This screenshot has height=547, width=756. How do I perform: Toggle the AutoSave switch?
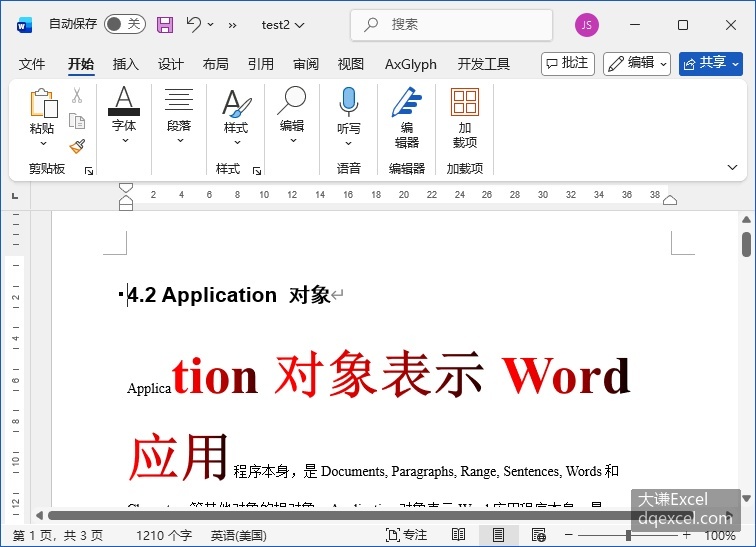click(x=124, y=24)
